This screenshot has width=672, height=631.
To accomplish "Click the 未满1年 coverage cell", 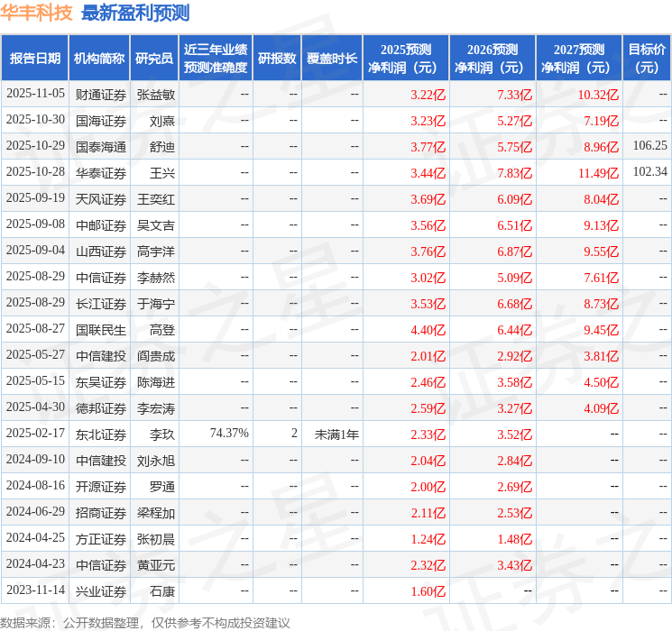I will point(336,434).
